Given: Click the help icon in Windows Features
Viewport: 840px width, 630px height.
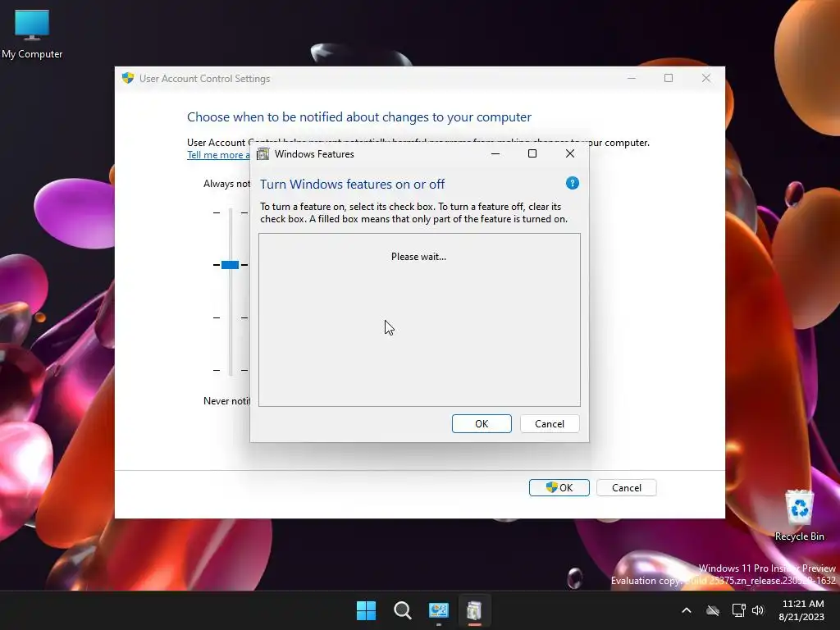Looking at the screenshot, I should pyautogui.click(x=572, y=183).
